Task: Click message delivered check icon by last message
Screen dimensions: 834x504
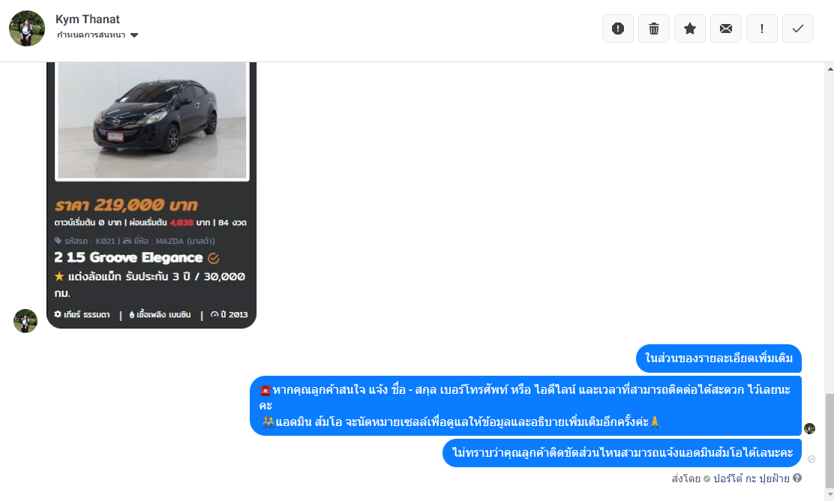Action: coord(811,459)
